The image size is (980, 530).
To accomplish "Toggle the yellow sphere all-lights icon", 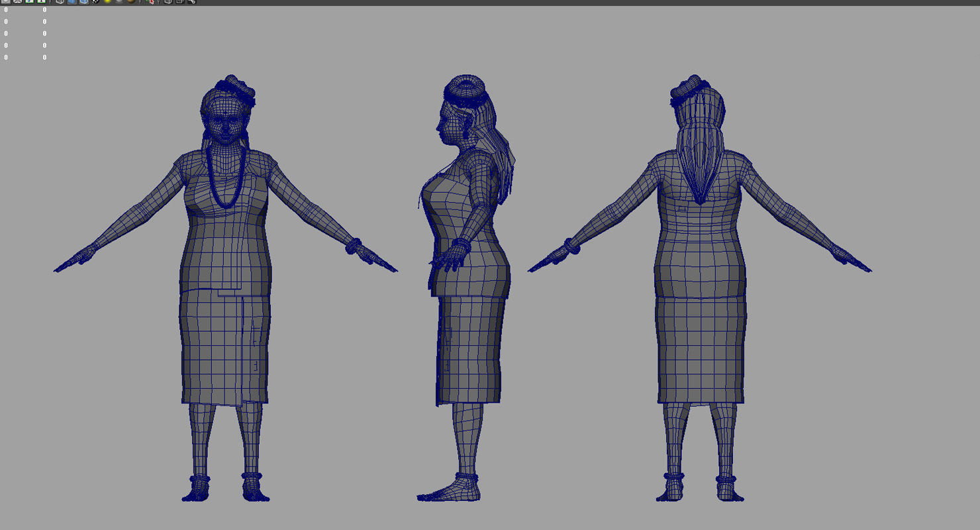I will [107, 2].
